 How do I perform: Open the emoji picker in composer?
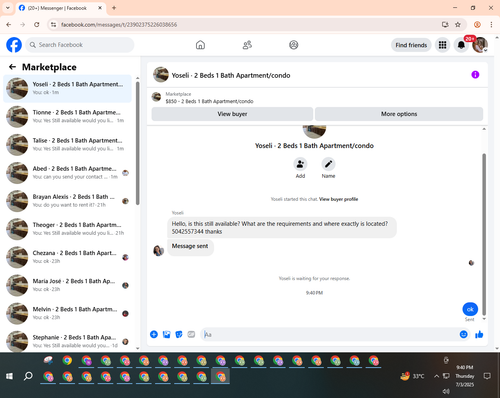coord(463,334)
